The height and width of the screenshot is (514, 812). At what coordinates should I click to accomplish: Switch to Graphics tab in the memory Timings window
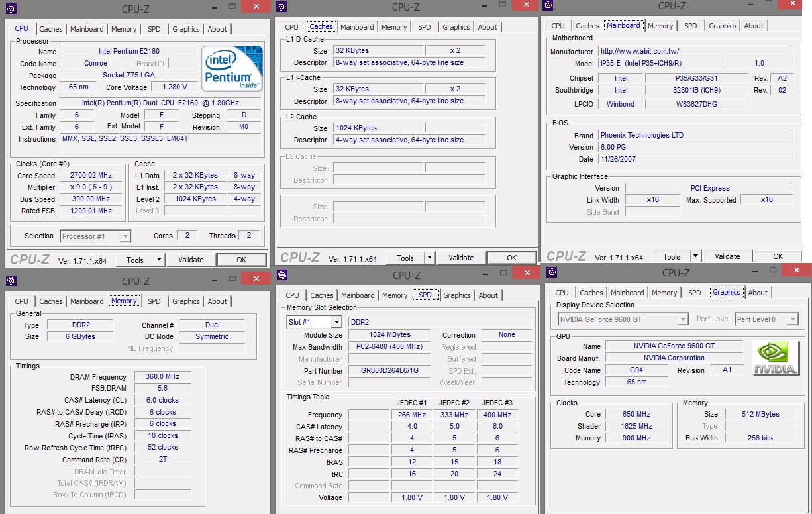pyautogui.click(x=186, y=301)
